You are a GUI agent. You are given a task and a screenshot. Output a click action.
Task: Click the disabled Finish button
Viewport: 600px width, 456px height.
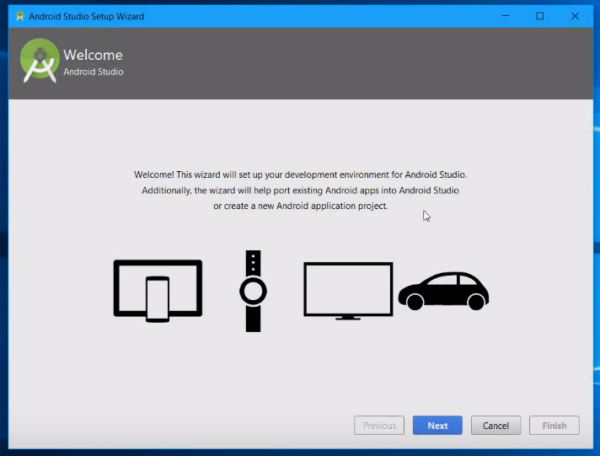(x=554, y=425)
